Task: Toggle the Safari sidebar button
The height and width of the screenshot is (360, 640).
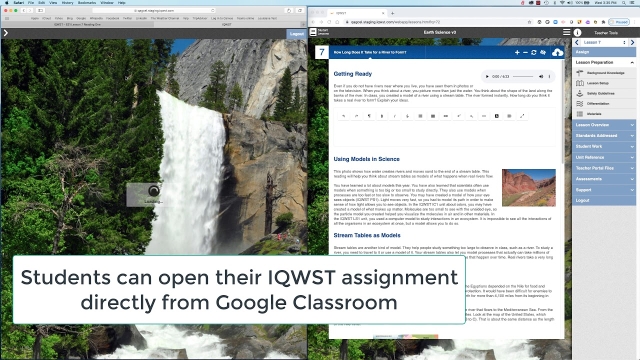Action: pos(40,10)
